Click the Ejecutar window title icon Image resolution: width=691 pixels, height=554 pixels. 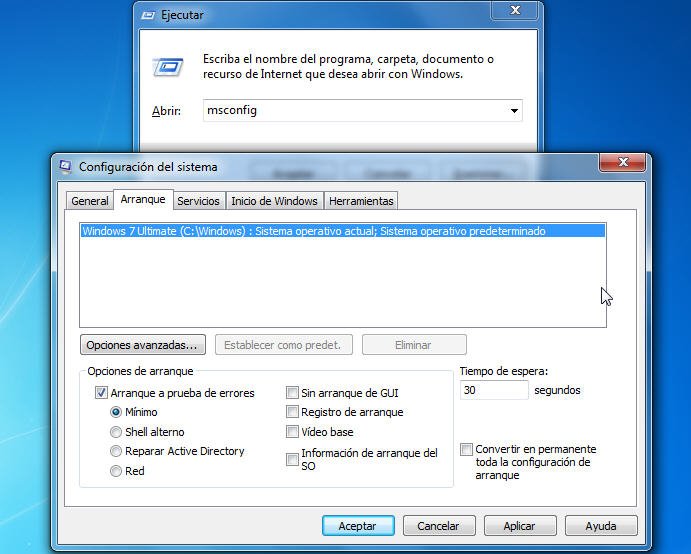148,15
